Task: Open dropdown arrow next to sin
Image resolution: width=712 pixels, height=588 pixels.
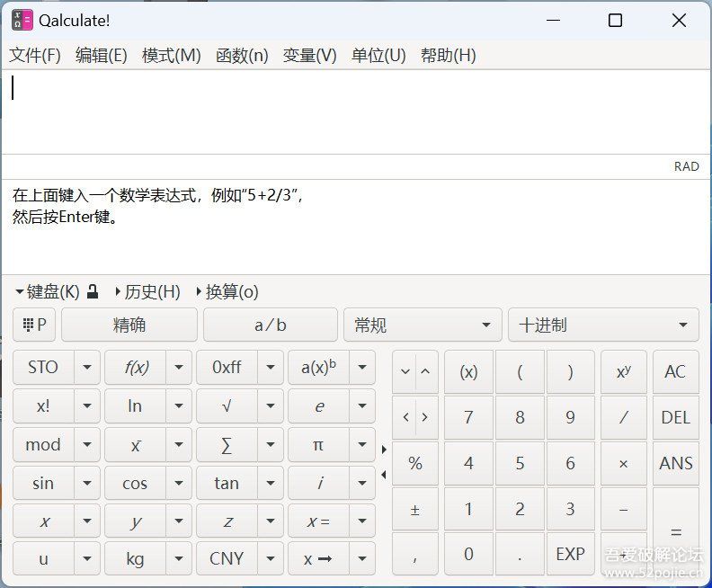Action: pyautogui.click(x=87, y=483)
